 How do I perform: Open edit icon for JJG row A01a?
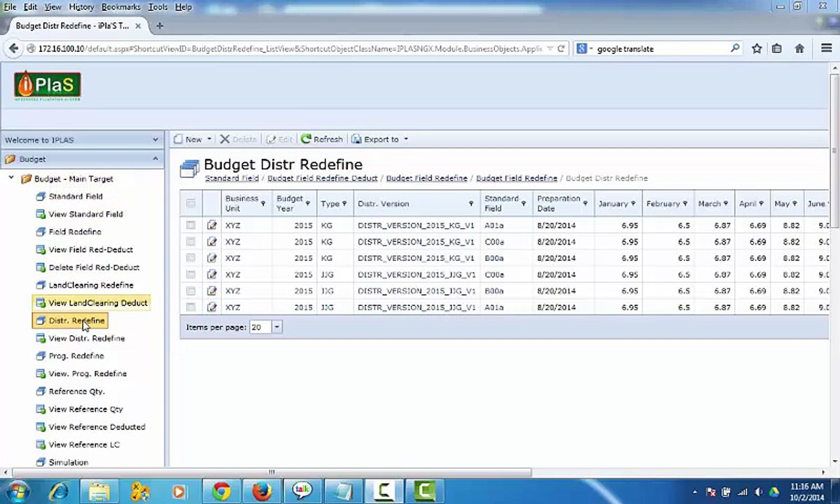[x=211, y=307]
